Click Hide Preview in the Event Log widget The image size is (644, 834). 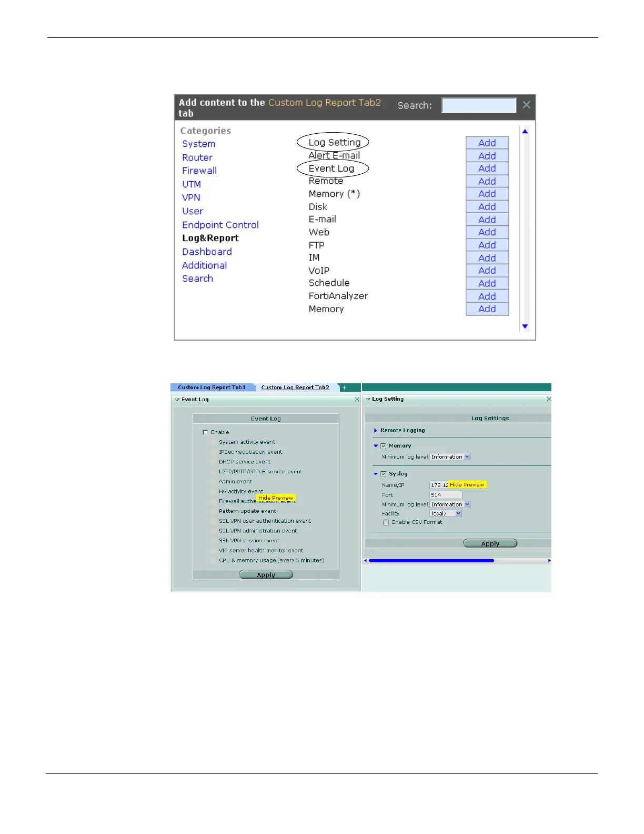tap(276, 498)
